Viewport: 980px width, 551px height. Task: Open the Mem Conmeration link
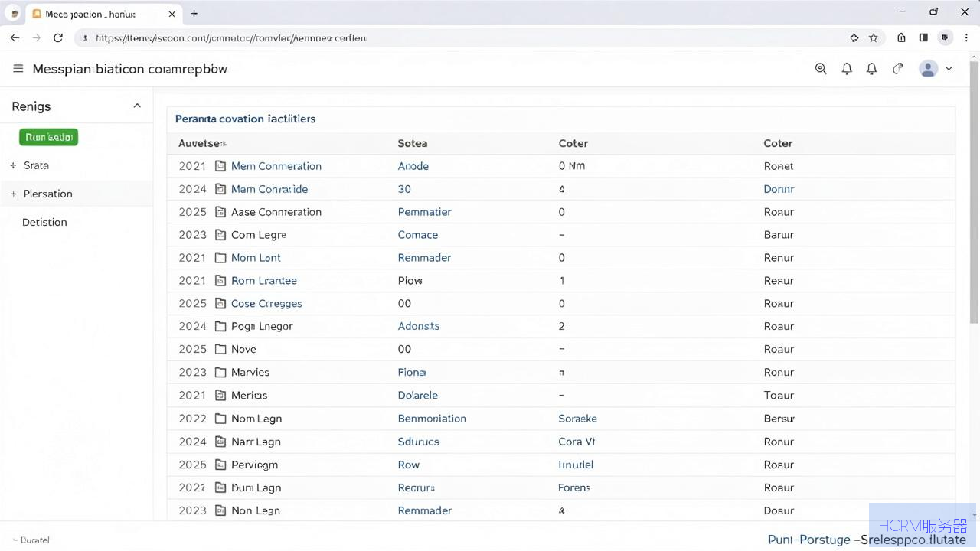pyautogui.click(x=276, y=166)
